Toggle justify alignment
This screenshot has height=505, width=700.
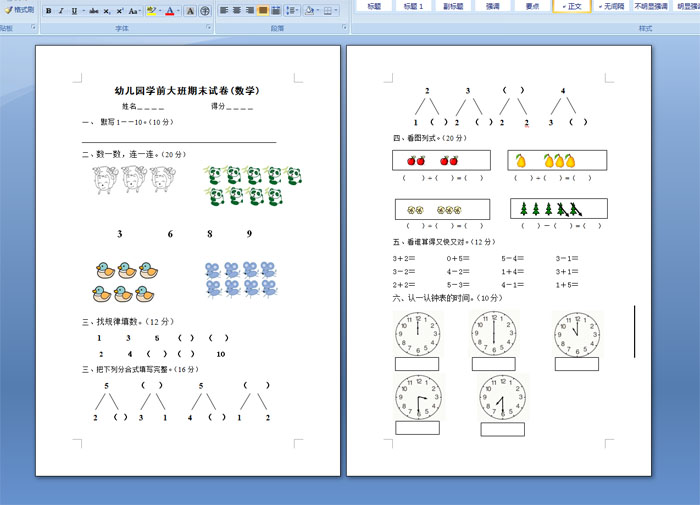[263, 10]
